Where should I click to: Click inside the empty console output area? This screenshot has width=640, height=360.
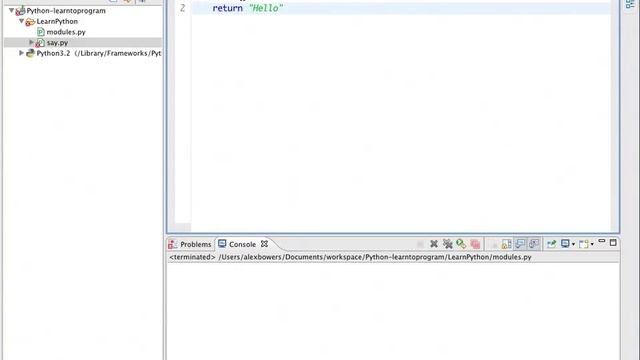pos(393,311)
